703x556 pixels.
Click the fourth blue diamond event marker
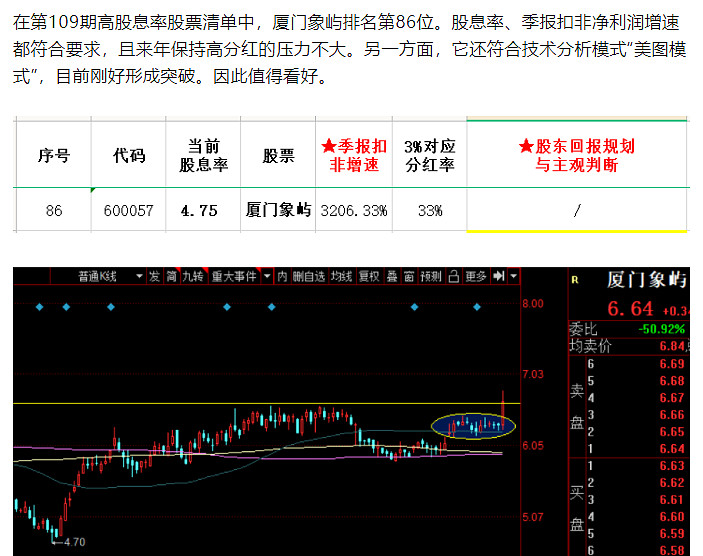pyautogui.click(x=227, y=307)
